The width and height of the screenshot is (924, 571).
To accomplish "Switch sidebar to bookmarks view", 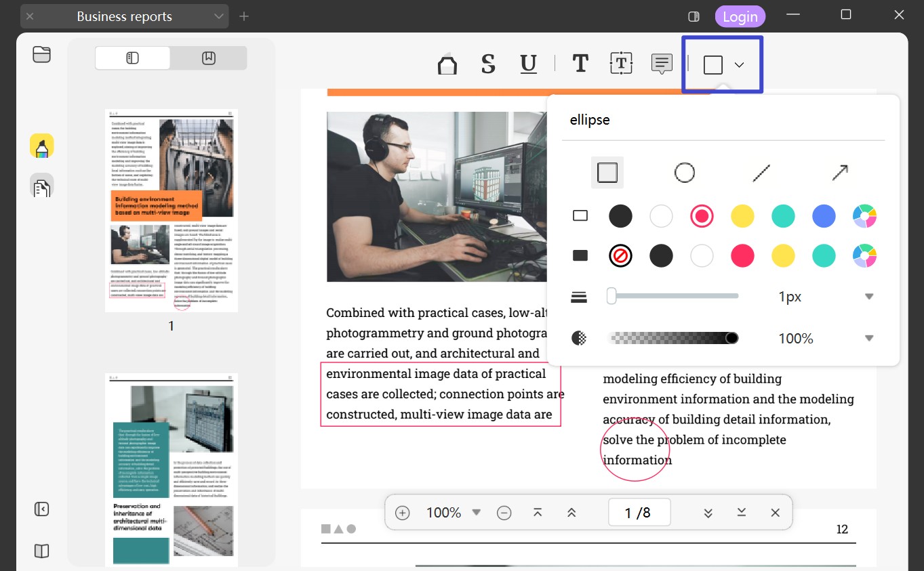I will (x=208, y=58).
